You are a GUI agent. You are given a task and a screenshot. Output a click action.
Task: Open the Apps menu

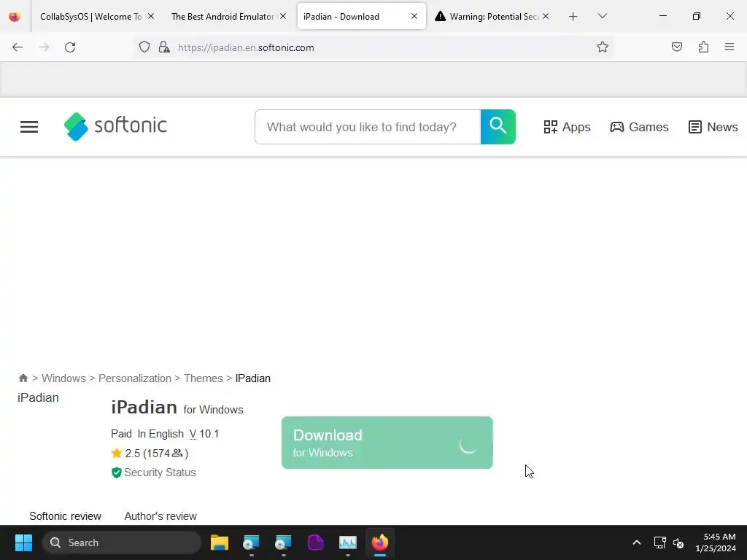tap(567, 127)
